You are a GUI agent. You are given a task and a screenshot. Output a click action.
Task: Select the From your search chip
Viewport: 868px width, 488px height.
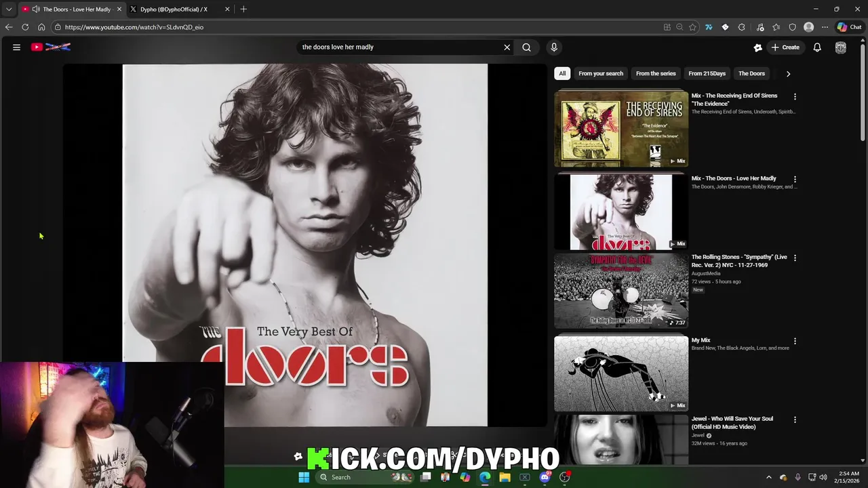(x=601, y=73)
